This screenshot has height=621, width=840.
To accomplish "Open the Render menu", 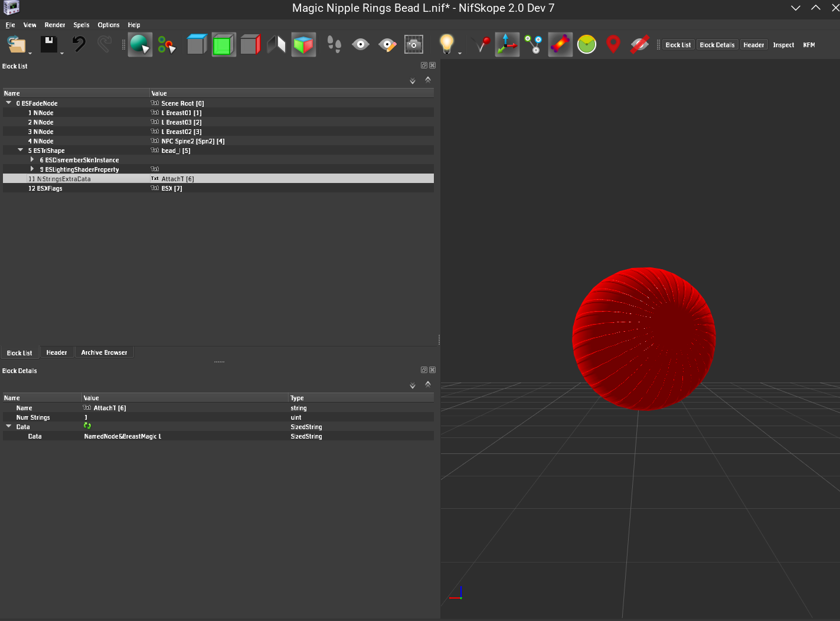I will pos(55,25).
